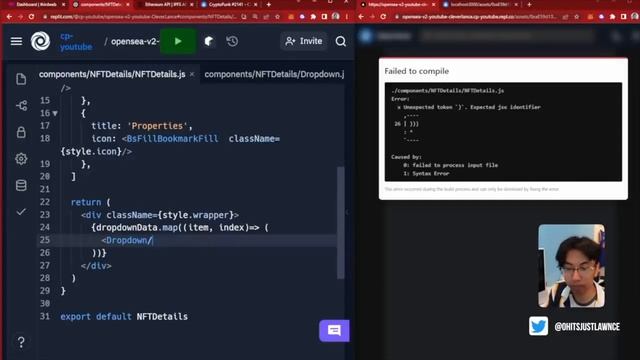Select the Ethereum API browser tab
This screenshot has height=360, width=640.
(164, 4)
